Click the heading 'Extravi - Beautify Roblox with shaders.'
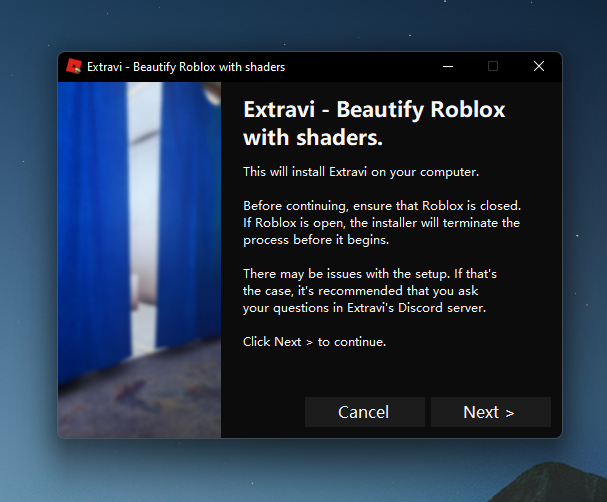The image size is (607, 502). point(374,123)
